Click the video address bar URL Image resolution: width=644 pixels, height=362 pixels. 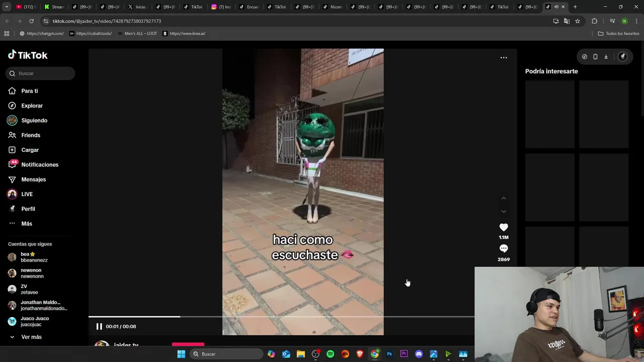(x=107, y=21)
